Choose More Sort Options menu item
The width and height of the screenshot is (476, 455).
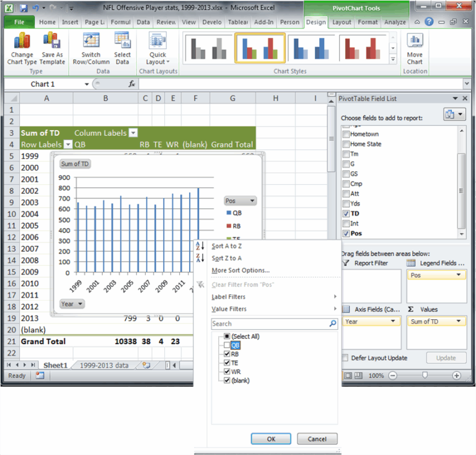click(x=274, y=270)
